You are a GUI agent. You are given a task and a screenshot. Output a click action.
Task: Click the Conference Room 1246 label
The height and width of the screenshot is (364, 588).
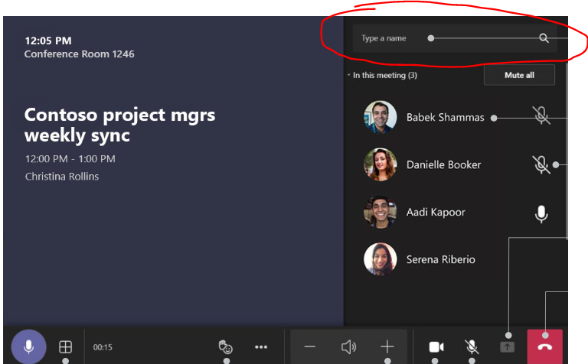(79, 54)
